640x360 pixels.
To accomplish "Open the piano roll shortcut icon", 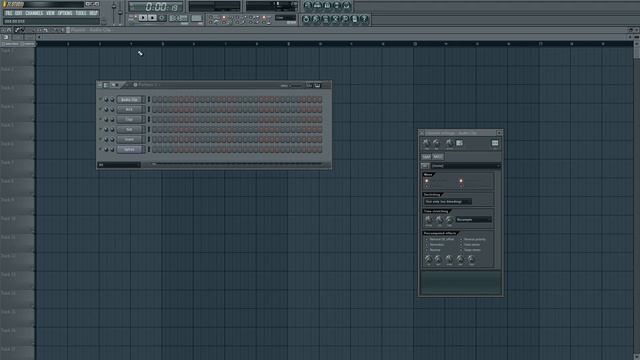I will [x=327, y=5].
